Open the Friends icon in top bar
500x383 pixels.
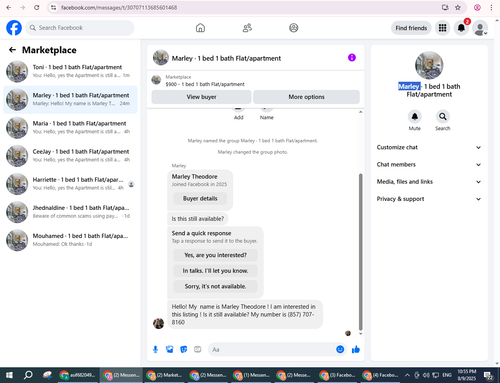click(x=247, y=28)
